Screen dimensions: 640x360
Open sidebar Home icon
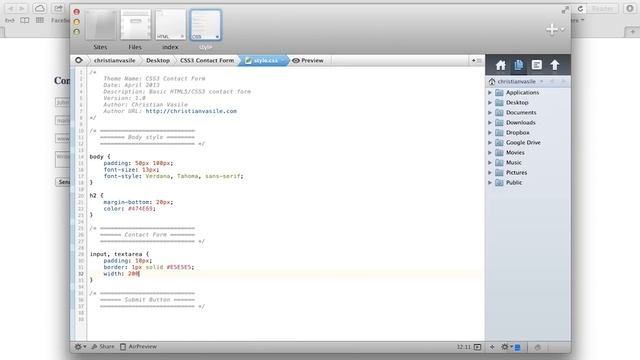500,65
